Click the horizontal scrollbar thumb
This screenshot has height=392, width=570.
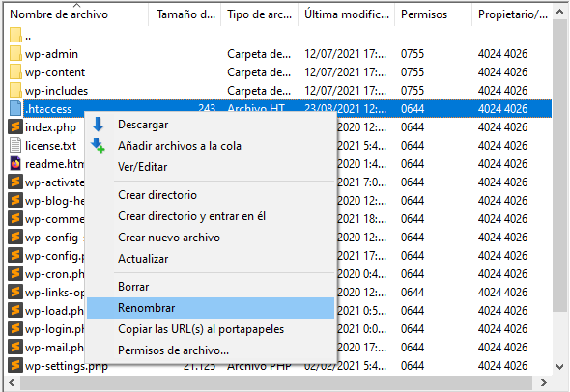point(276,382)
